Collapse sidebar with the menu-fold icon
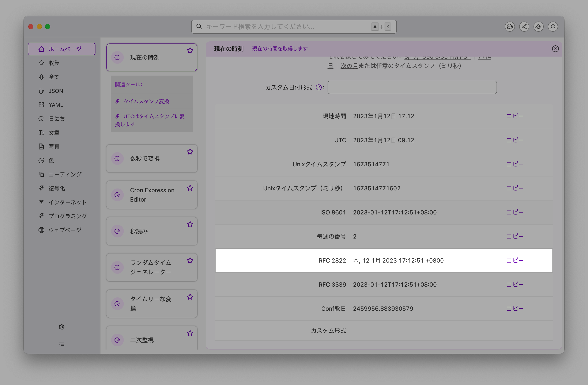The height and width of the screenshot is (385, 588). [62, 345]
